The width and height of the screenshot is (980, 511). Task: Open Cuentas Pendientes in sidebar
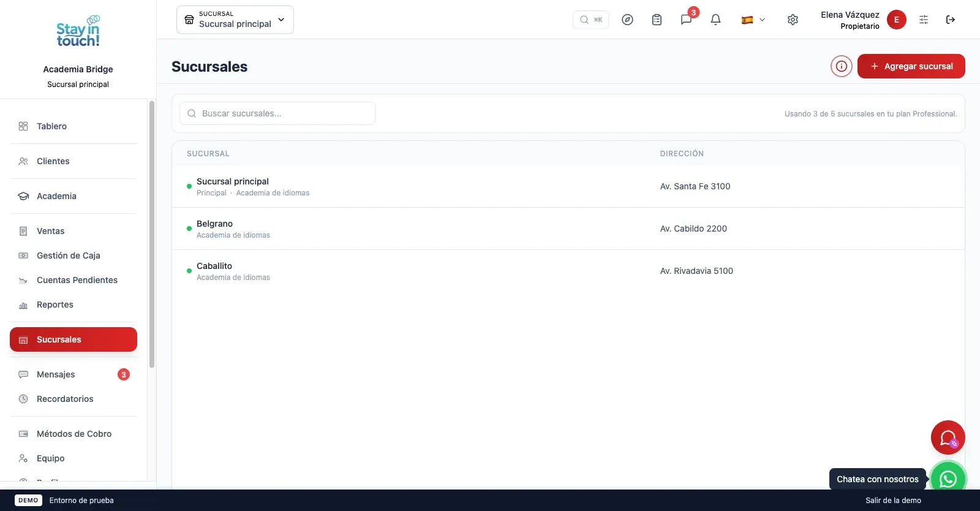(73, 280)
